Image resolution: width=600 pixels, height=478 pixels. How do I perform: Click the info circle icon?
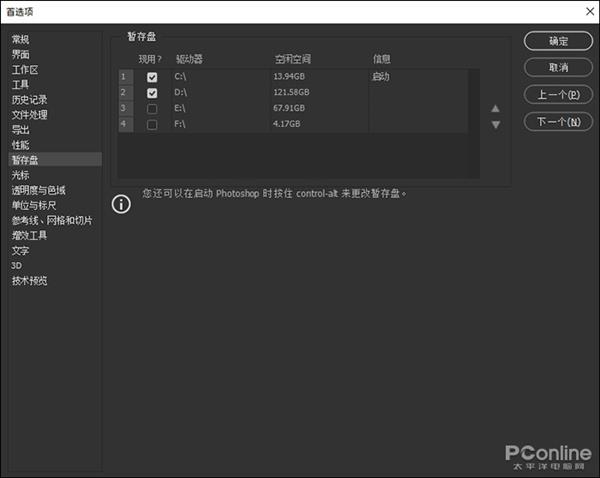(x=121, y=204)
